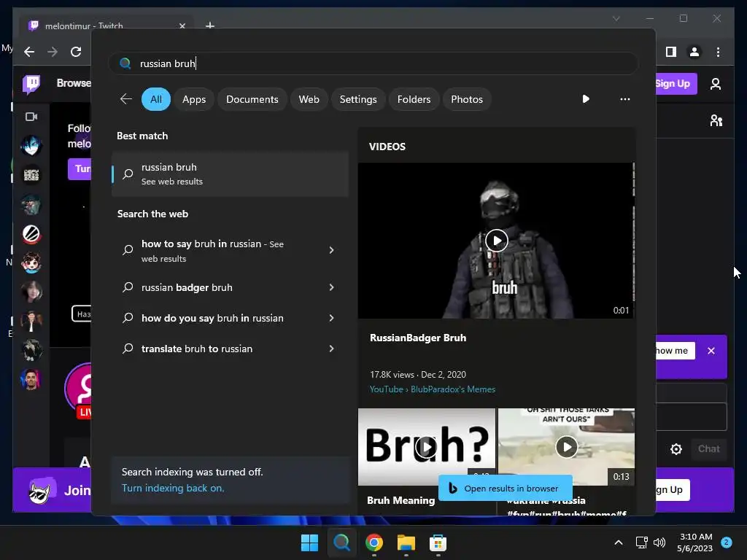747x560 pixels.
Task: Switch to the Apps filter tab
Action: (194, 99)
